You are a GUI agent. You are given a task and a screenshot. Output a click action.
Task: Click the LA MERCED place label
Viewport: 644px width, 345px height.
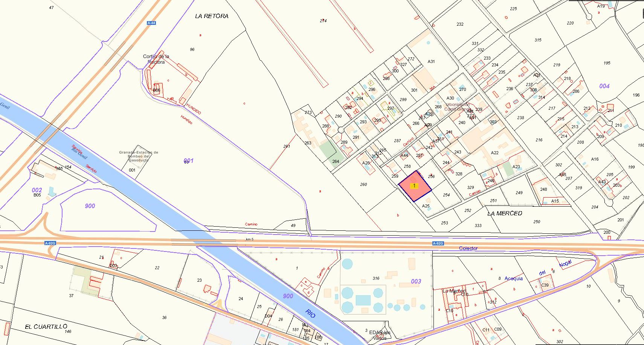tap(505, 213)
